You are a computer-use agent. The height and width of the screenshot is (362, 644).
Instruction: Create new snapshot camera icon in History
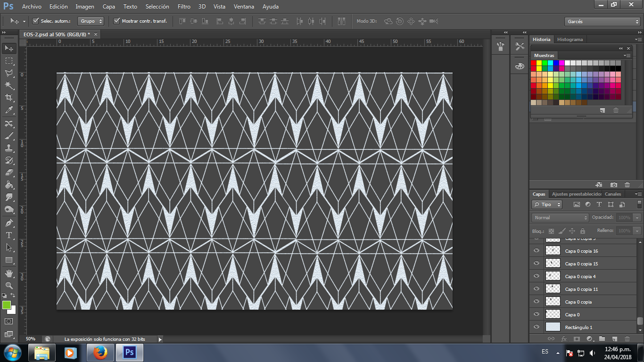[613, 185]
